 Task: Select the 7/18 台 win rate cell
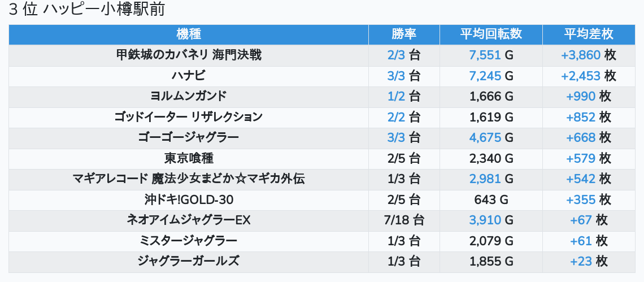pyautogui.click(x=404, y=220)
